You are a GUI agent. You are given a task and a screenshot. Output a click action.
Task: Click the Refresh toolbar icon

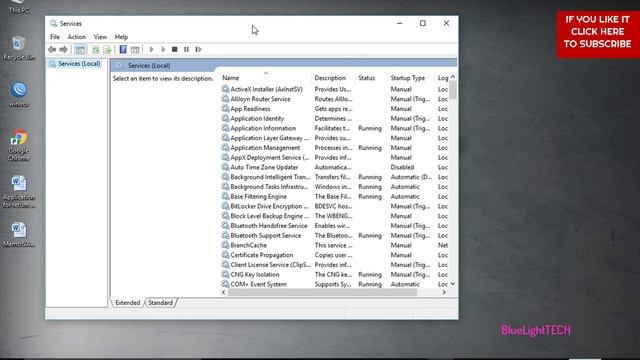pos(96,49)
